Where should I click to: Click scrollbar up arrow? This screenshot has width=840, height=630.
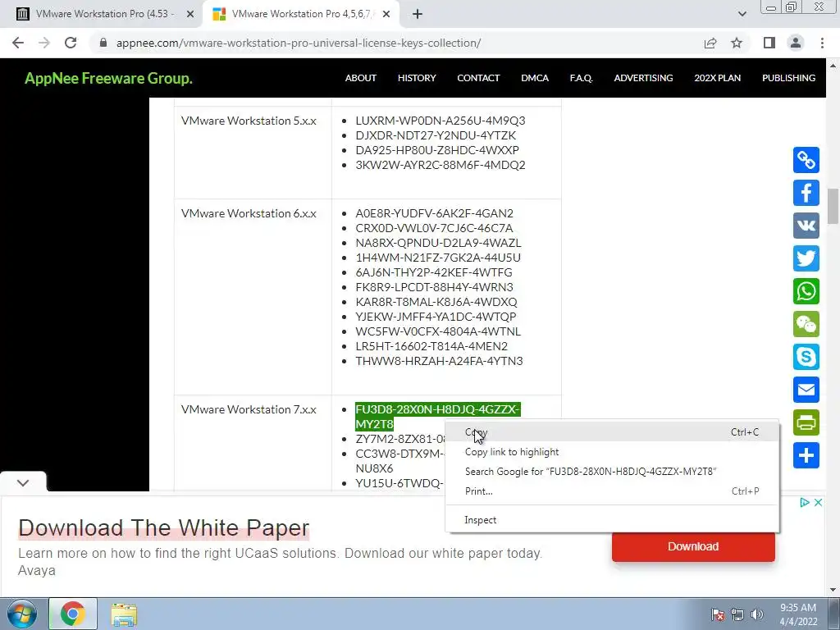click(833, 66)
